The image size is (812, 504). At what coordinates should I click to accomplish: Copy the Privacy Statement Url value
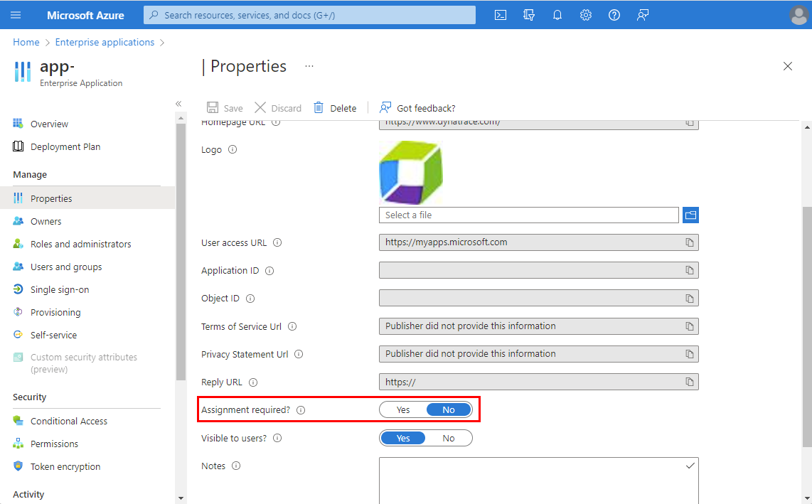coord(690,354)
